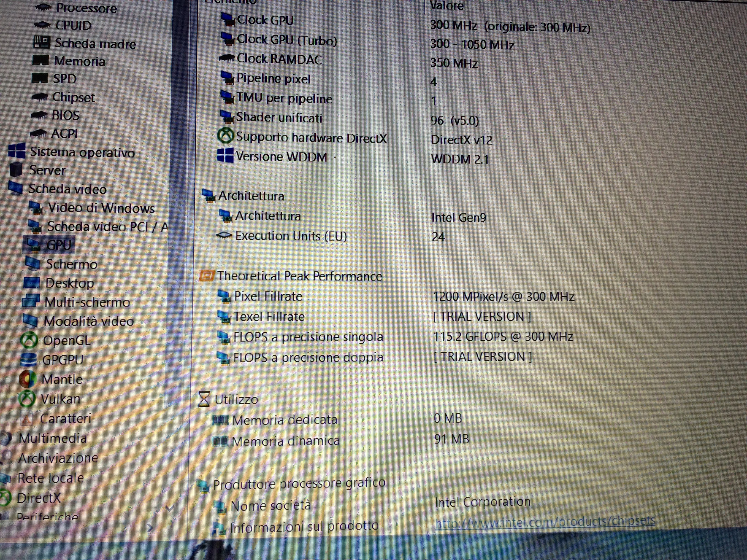The height and width of the screenshot is (560, 747).
Task: Click the Mantle red icon
Action: coord(27,379)
